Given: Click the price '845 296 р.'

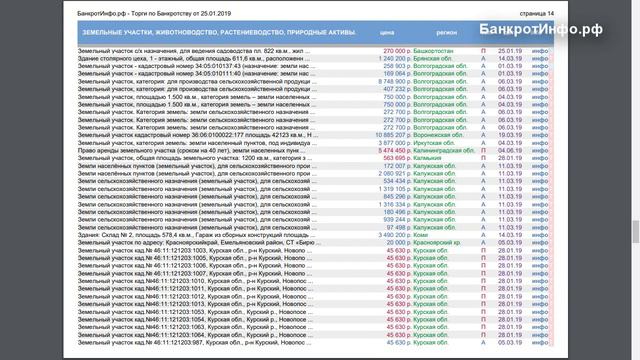Looking at the screenshot, I should click(398, 197).
